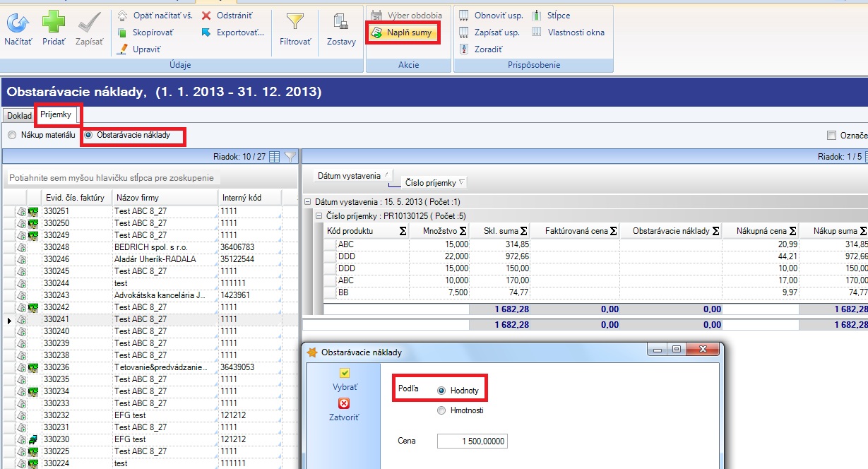Collapse the Dátum vystavenia : 15. 5. 2013 group
868x469 pixels.
coord(307,202)
